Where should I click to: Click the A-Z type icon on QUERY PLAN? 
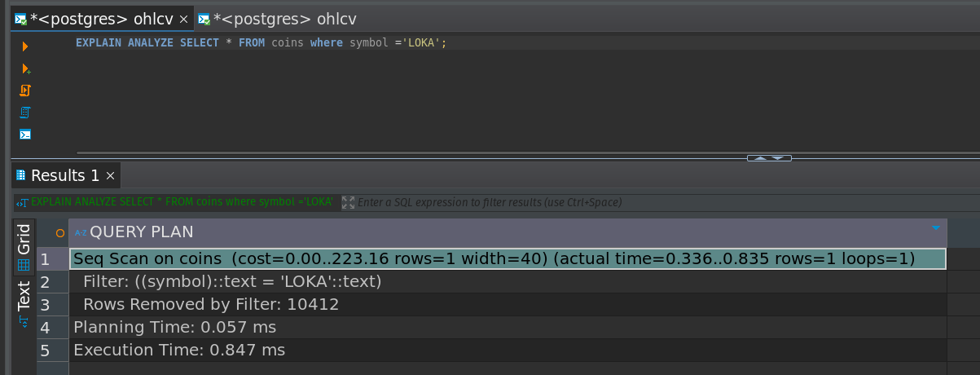80,233
